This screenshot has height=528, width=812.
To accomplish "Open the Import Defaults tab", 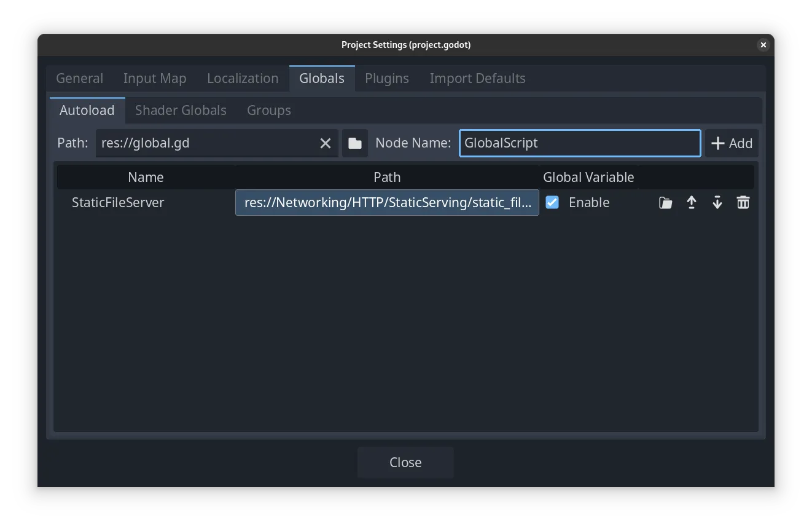I will tap(477, 79).
